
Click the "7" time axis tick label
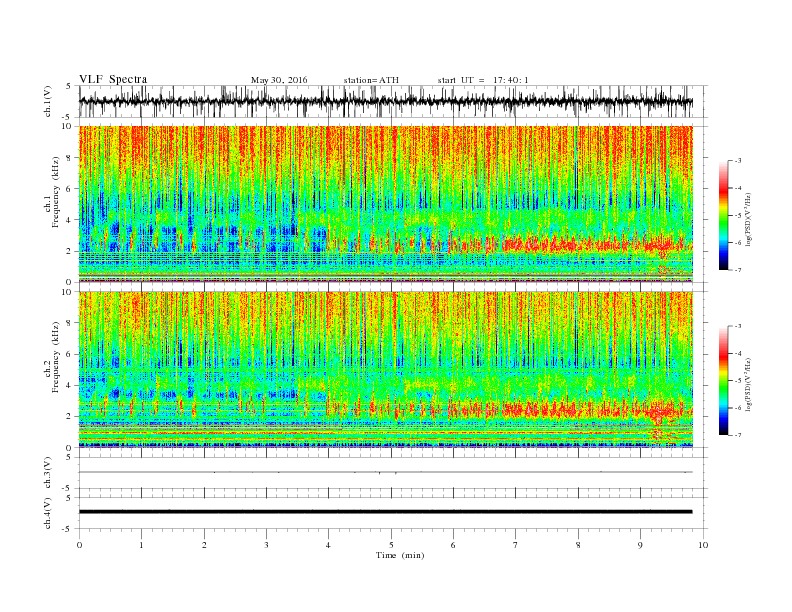[x=516, y=545]
